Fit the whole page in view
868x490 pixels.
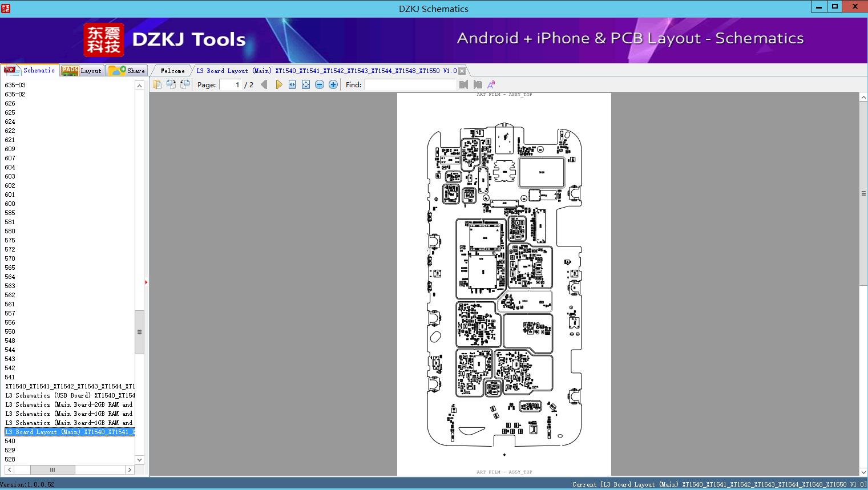tap(306, 84)
